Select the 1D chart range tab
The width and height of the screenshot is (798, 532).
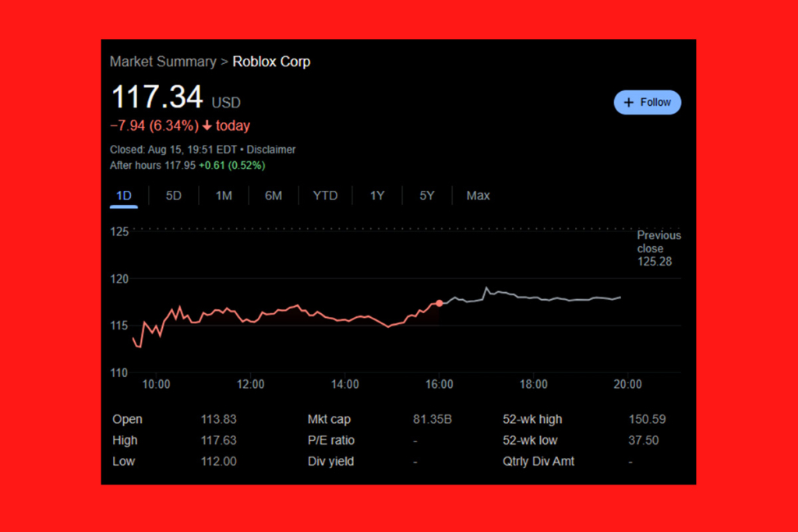coord(123,196)
